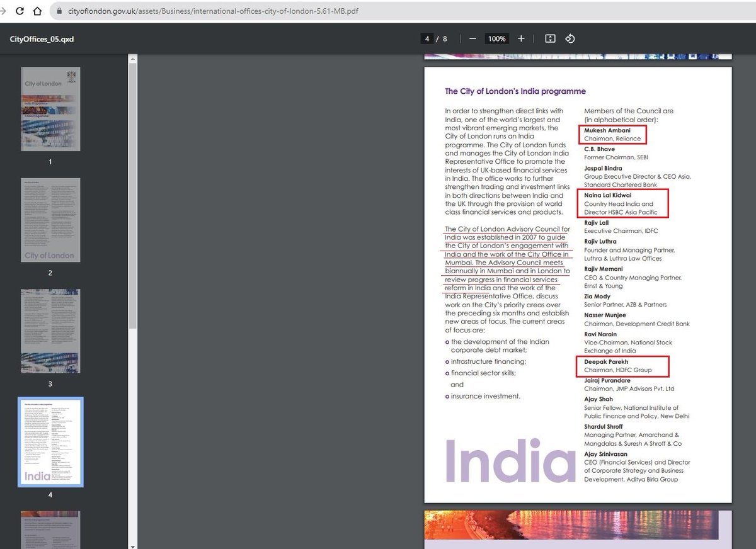Image resolution: width=756 pixels, height=549 pixels.
Task: Click the name Naina Lal Kidwai
Action: click(x=609, y=196)
